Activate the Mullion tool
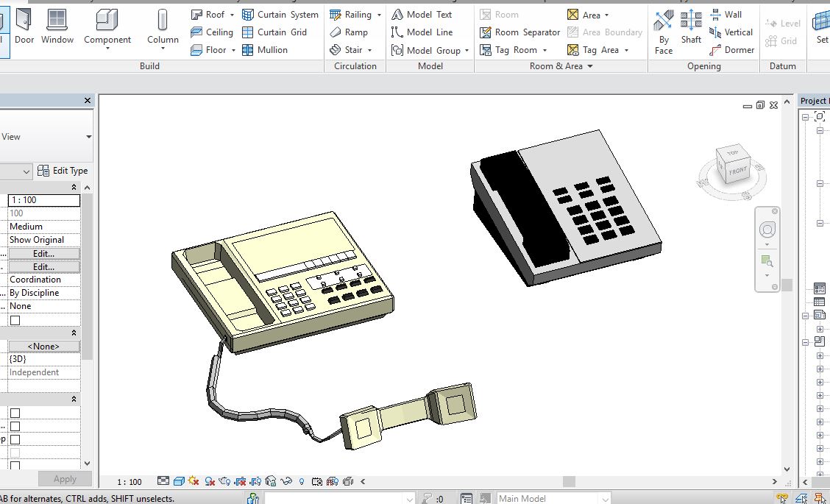The width and height of the screenshot is (830, 504). (265, 50)
